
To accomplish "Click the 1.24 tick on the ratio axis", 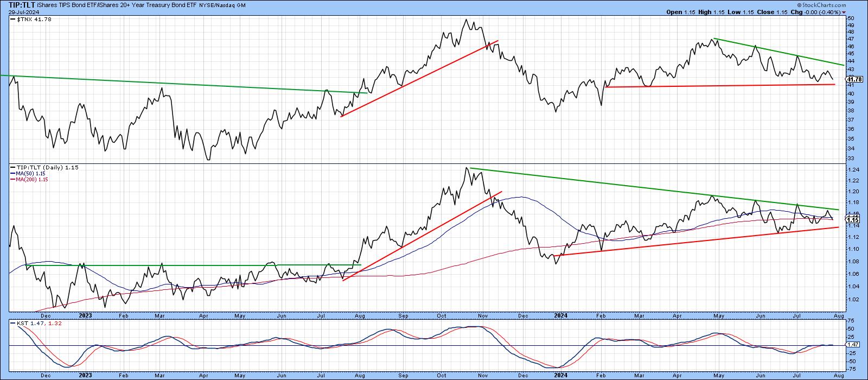I will tap(853, 169).
